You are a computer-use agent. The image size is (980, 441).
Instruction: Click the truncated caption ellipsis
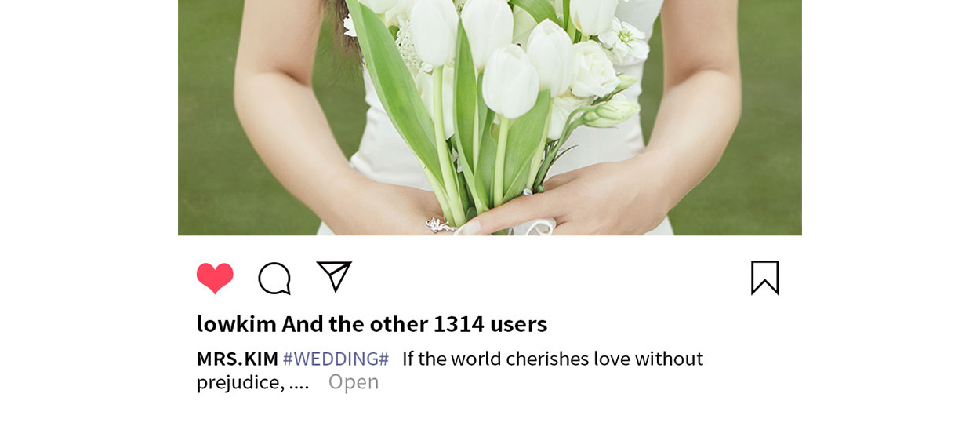tap(299, 382)
